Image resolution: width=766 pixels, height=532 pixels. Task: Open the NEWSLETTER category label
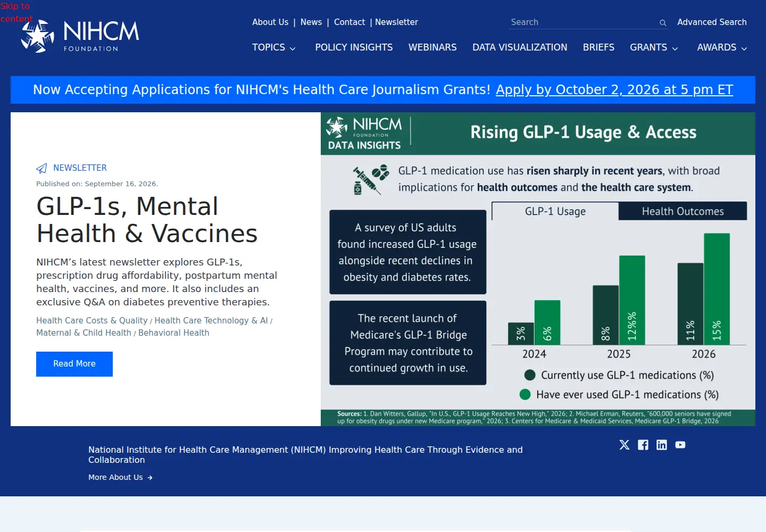tap(80, 168)
